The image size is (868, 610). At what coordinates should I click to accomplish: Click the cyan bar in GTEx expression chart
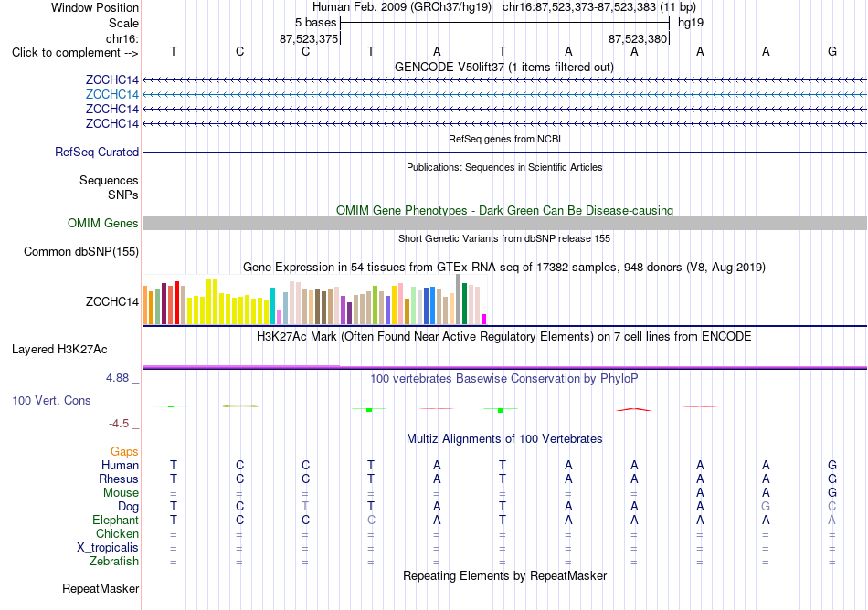(272, 306)
